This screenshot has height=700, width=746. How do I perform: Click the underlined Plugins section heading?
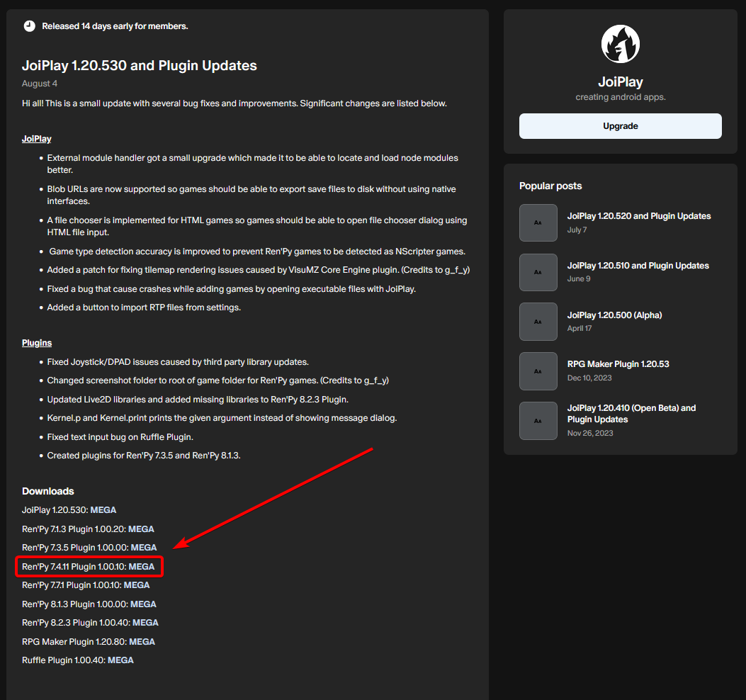click(37, 343)
